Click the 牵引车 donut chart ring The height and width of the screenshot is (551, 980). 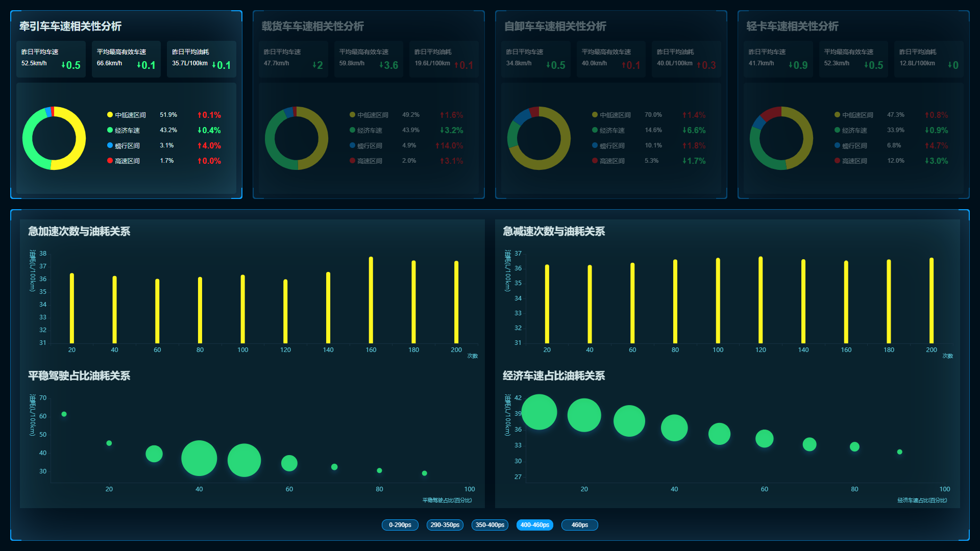click(80, 138)
